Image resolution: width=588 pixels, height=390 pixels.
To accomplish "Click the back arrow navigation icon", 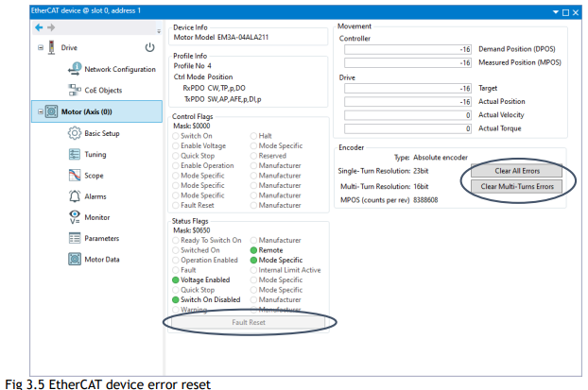I will [39, 27].
